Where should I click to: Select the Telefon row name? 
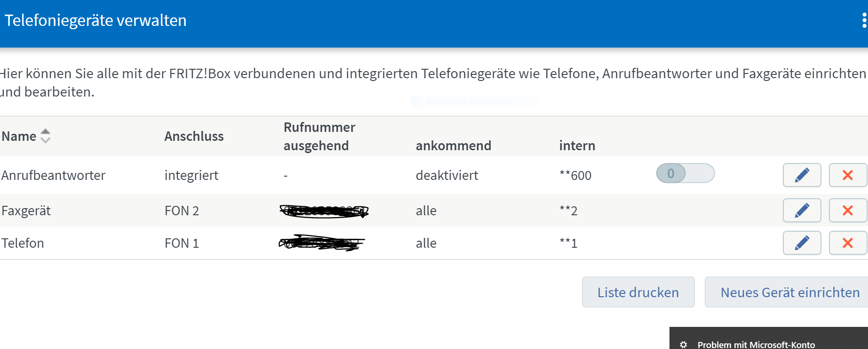(23, 243)
